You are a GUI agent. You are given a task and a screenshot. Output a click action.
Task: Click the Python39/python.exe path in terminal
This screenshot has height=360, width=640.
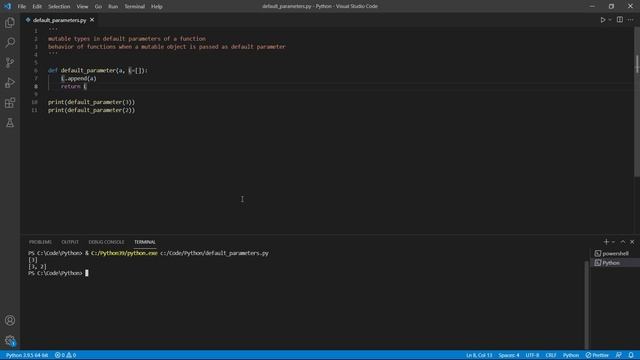click(124, 253)
